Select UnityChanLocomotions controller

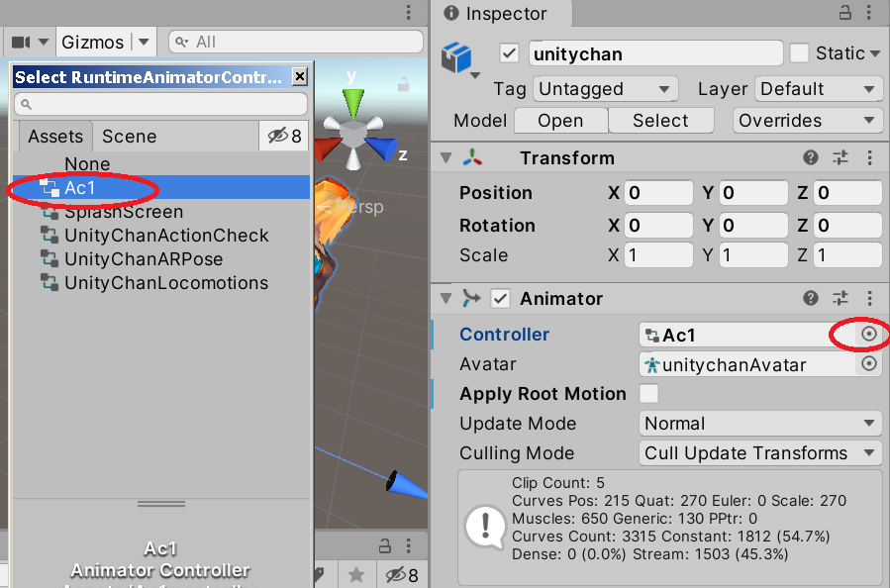[160, 283]
